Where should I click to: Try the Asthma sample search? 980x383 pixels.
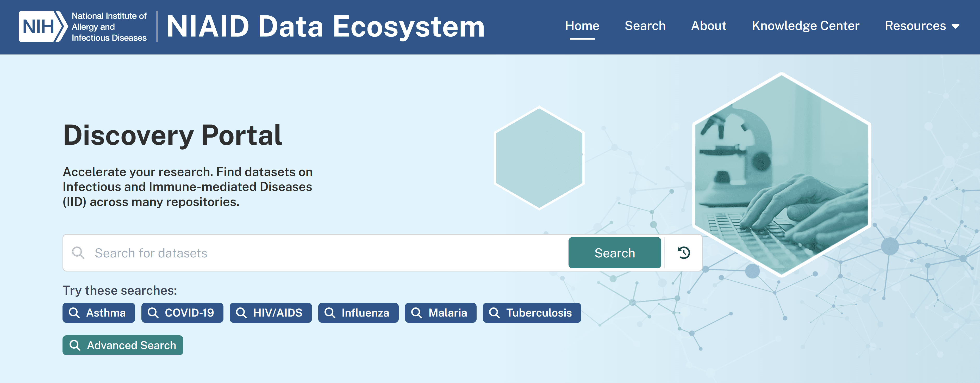[98, 313]
